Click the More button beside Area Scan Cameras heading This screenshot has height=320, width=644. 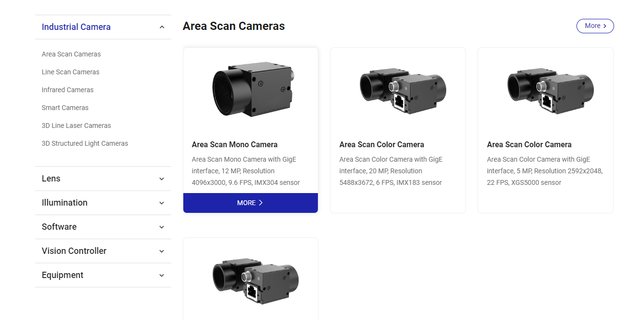point(595,26)
